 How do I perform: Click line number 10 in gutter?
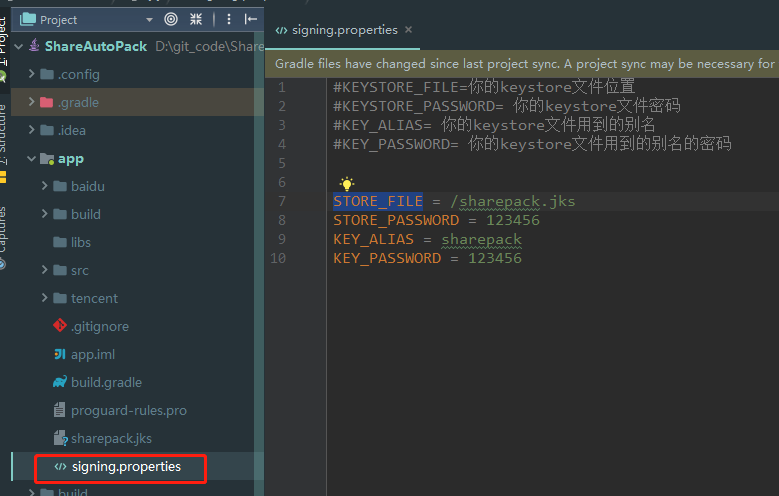(x=278, y=258)
